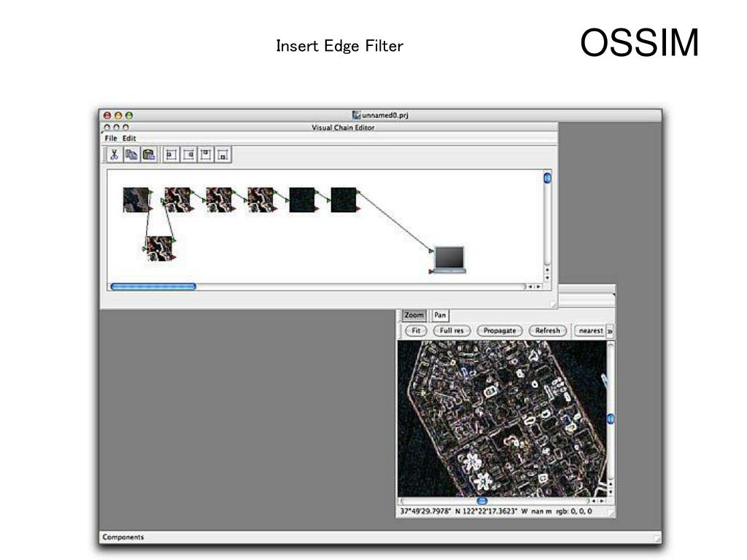Click the image viewer horizontal scrollbar thumb
This screenshot has height=560, width=747.
point(481,501)
